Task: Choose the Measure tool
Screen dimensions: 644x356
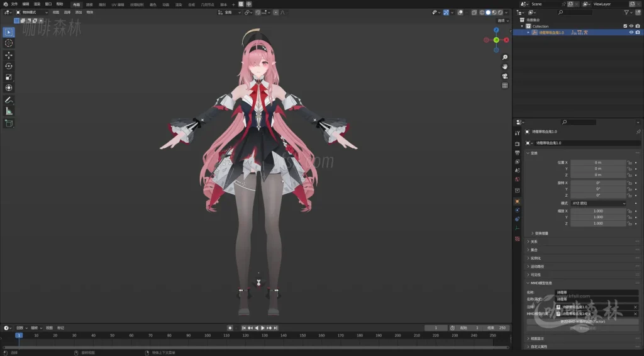Action: coord(9,111)
